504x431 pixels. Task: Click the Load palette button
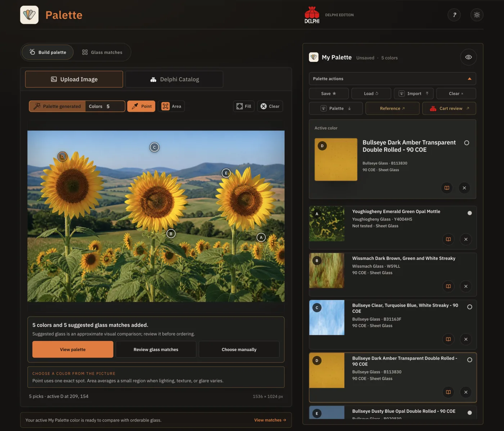coord(371,94)
